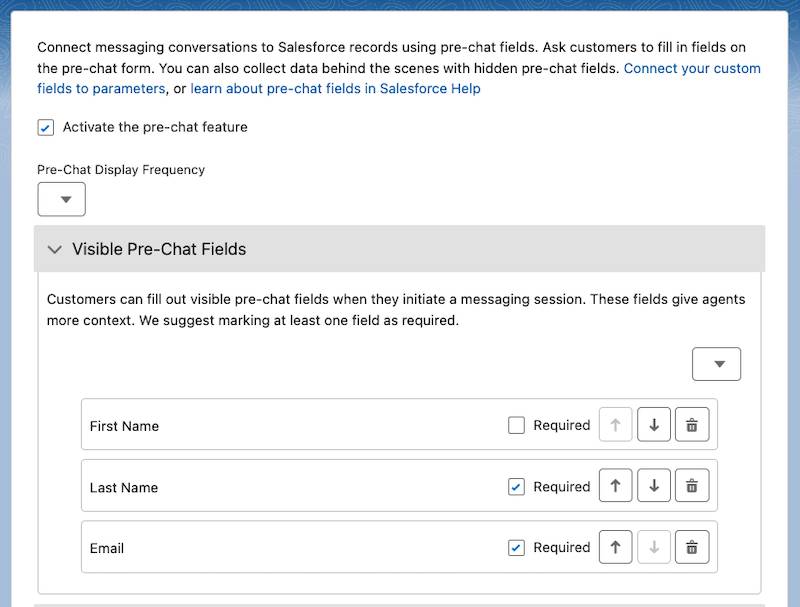Open Pre-Chat Display Frequency dropdown
This screenshot has height=607, width=800.
point(61,199)
